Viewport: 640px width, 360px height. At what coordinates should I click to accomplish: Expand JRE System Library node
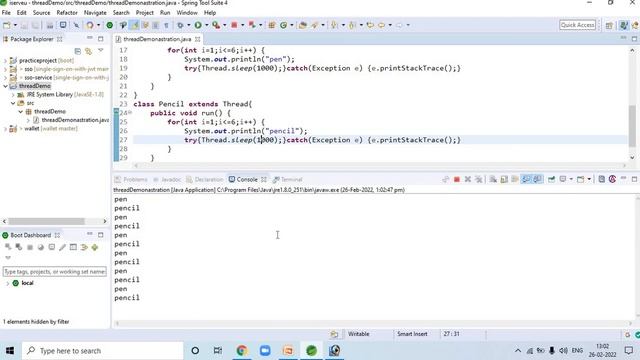point(13,95)
